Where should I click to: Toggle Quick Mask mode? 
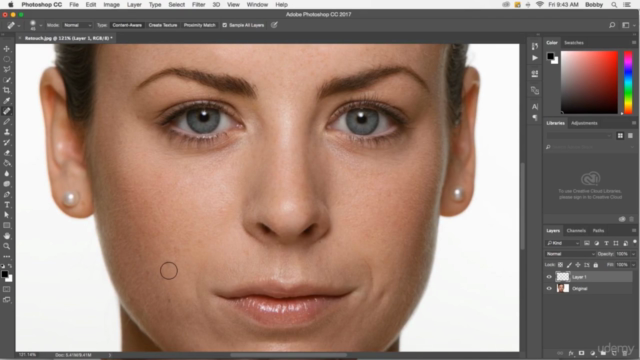point(7,289)
